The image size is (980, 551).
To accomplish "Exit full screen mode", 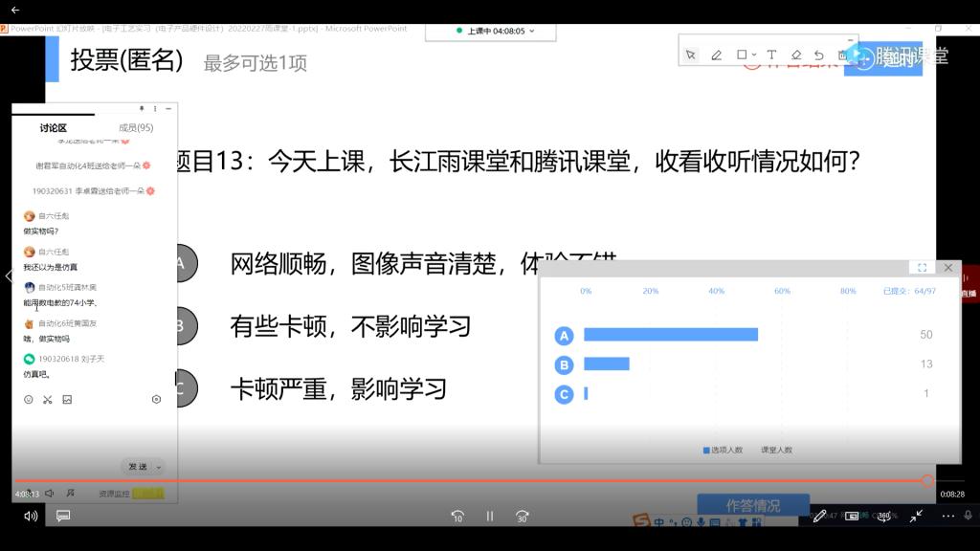I will pos(916,516).
